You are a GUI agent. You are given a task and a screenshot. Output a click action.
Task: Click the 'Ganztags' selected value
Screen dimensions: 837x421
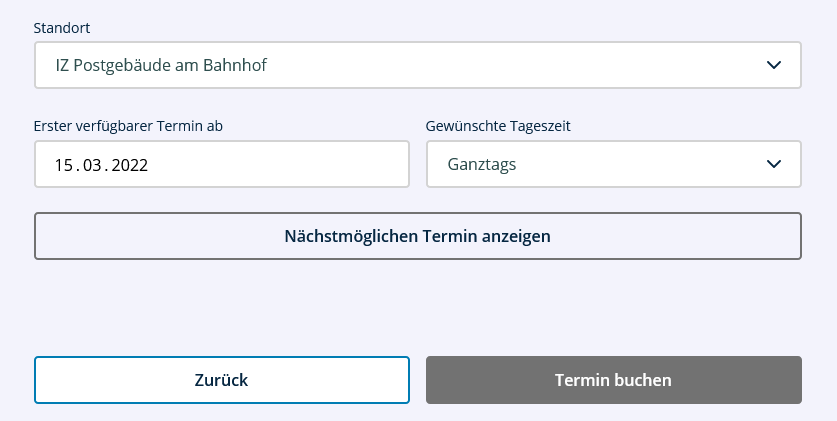tap(482, 164)
